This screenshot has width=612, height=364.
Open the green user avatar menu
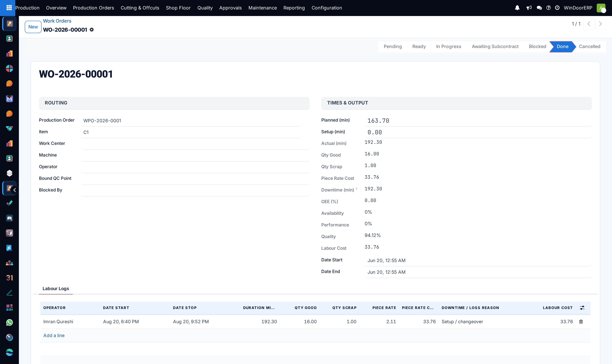pos(601,8)
